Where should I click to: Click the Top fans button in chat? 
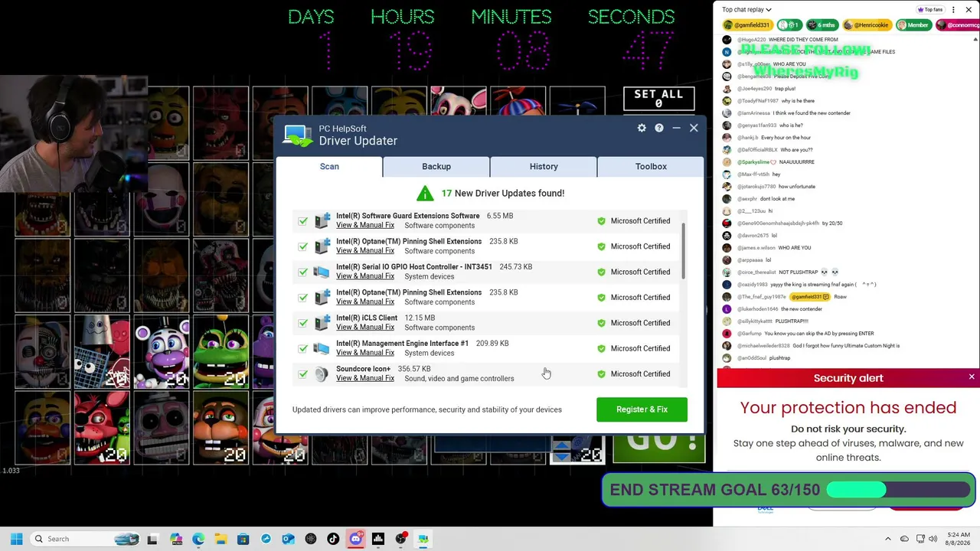[x=929, y=10]
